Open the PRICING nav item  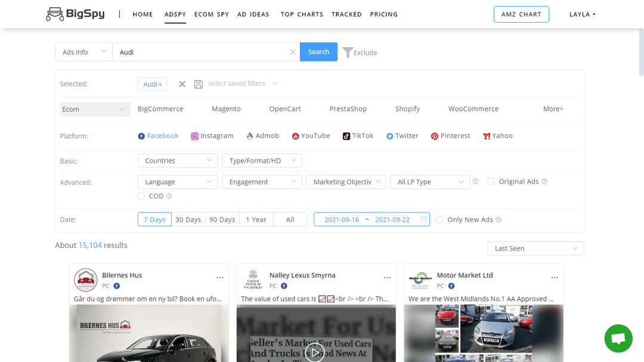384,14
